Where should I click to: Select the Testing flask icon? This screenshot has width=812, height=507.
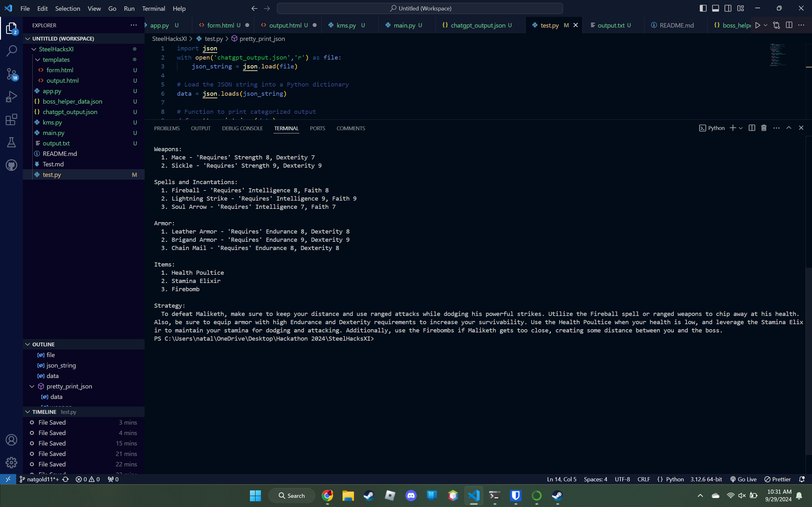(11, 142)
